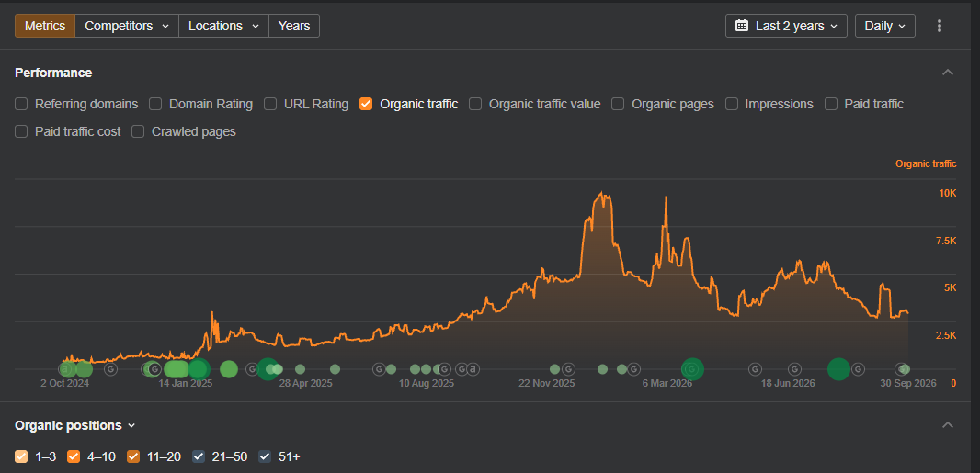
Task: Click the 5K y-axis value
Action: click(950, 287)
